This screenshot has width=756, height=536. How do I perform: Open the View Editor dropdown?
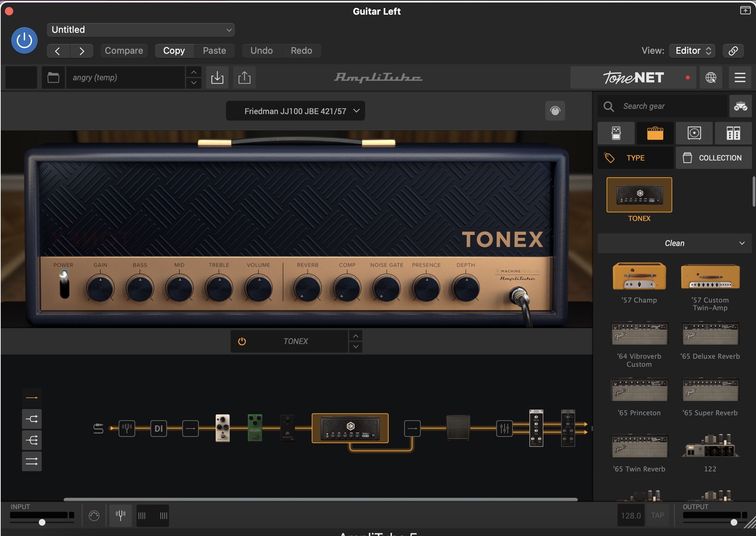click(693, 51)
